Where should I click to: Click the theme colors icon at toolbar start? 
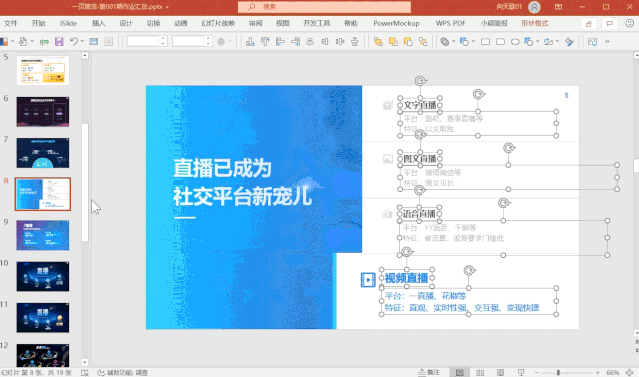(x=4, y=42)
